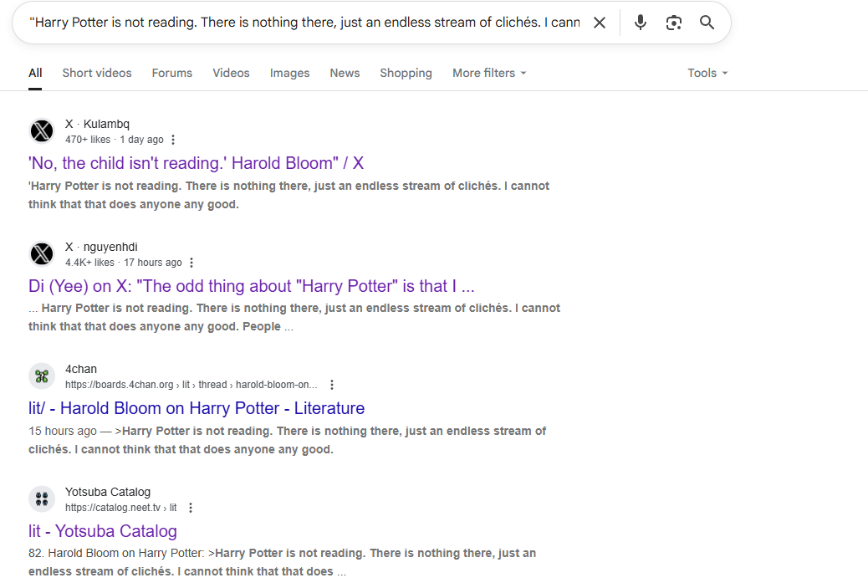Image resolution: width=868 pixels, height=588 pixels.
Task: Open the three-dot menu next to catalog.neet.tv
Action: [191, 508]
